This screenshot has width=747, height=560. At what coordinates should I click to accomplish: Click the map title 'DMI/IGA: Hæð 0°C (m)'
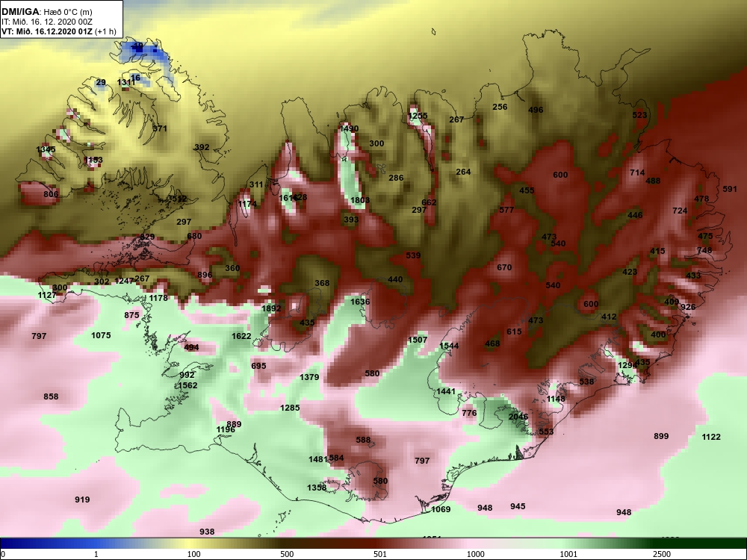point(46,11)
